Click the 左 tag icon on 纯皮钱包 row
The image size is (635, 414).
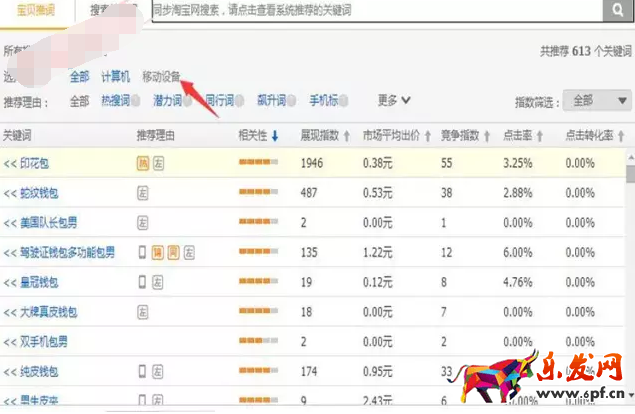pyautogui.click(x=158, y=371)
